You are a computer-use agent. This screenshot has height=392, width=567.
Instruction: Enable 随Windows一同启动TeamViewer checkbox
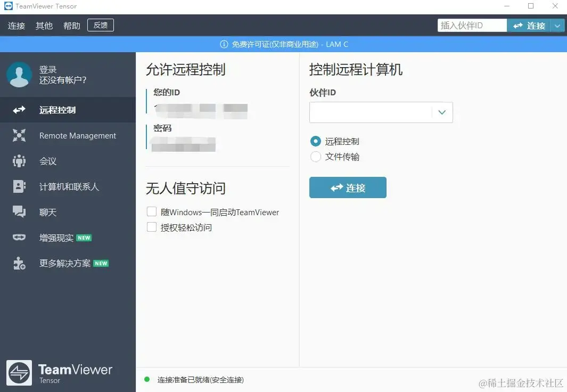point(152,211)
